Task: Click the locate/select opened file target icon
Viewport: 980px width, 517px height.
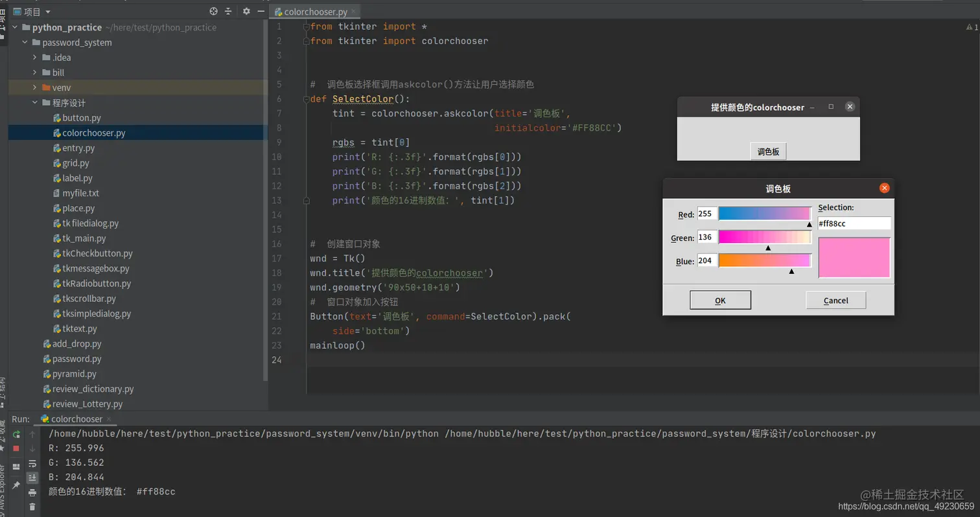Action: tap(214, 11)
